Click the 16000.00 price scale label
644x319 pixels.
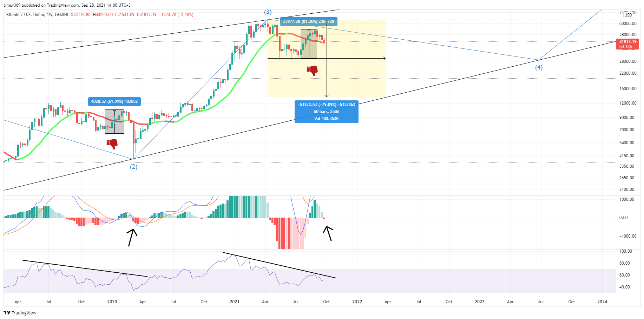(628, 89)
